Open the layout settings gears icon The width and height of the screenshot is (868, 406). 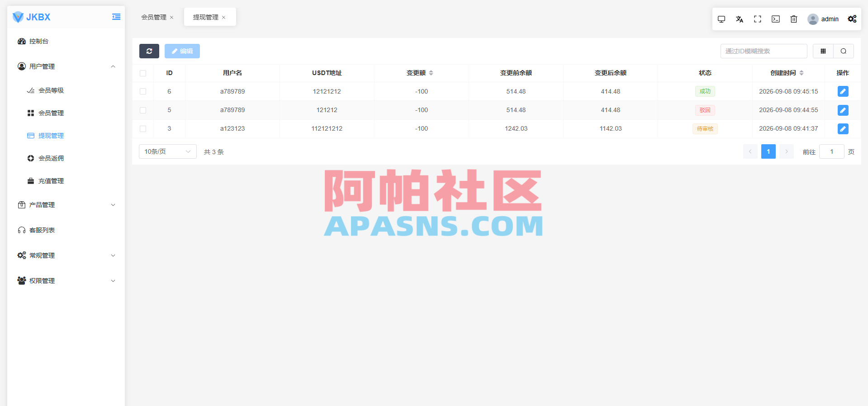(852, 19)
